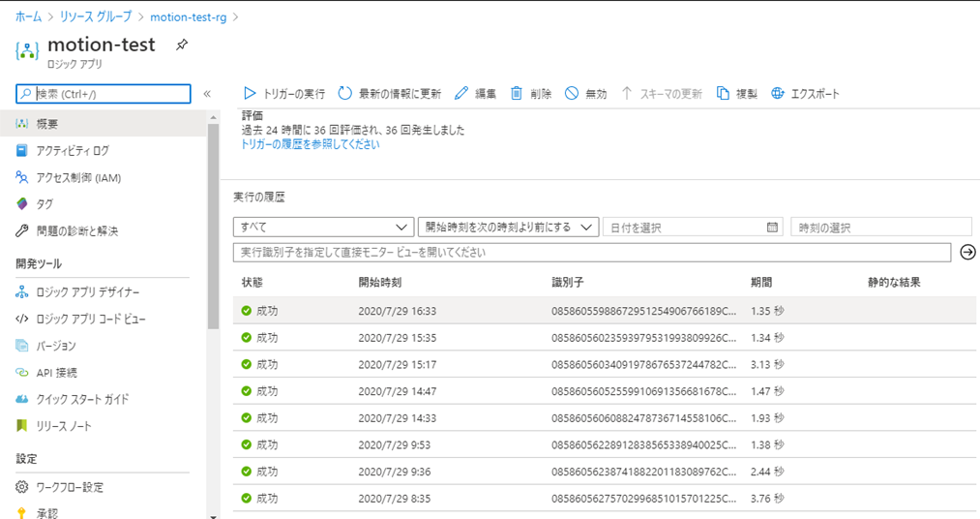Click the 状態 column header
Image resolution: width=980 pixels, height=519 pixels.
252,283
